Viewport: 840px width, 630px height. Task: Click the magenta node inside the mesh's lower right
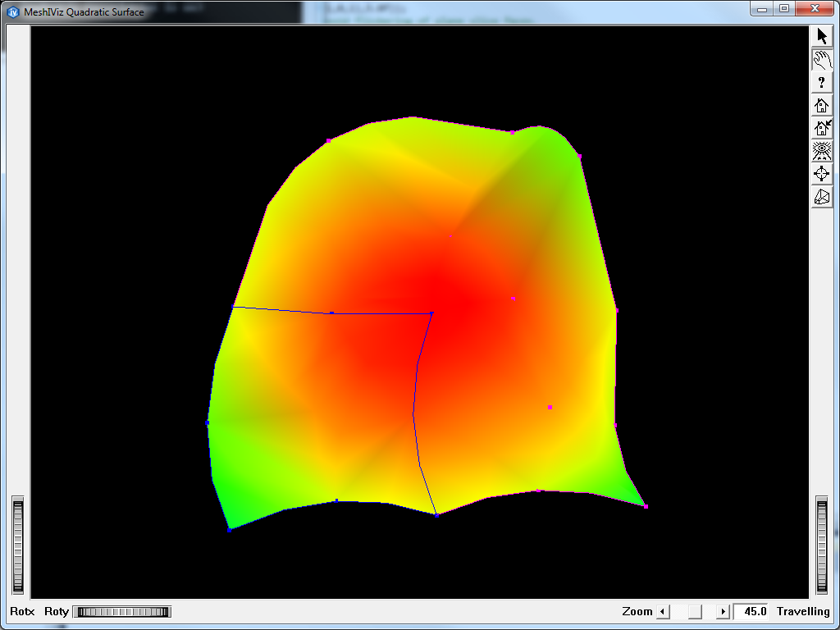click(x=550, y=407)
